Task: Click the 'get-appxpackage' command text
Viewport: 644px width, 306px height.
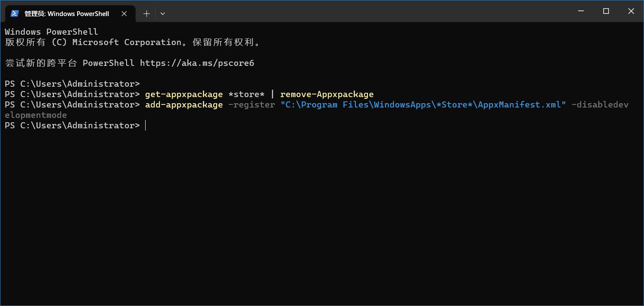Action: (x=184, y=94)
